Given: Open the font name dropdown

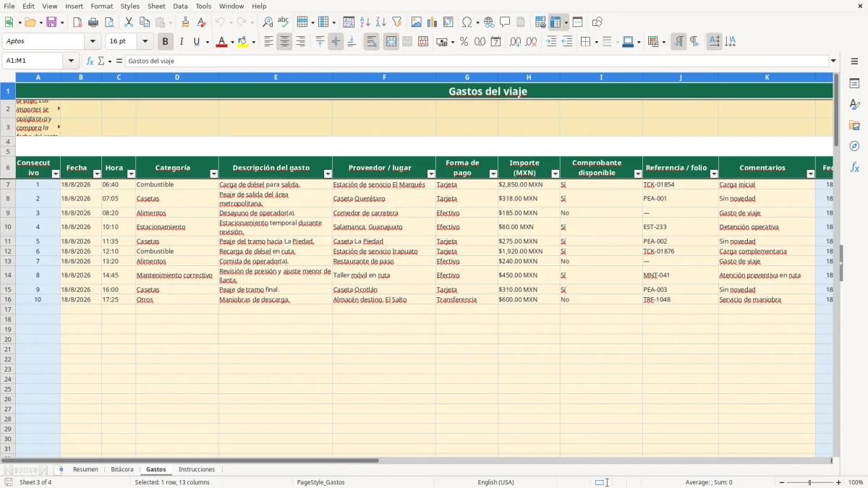Looking at the screenshot, I should (93, 42).
